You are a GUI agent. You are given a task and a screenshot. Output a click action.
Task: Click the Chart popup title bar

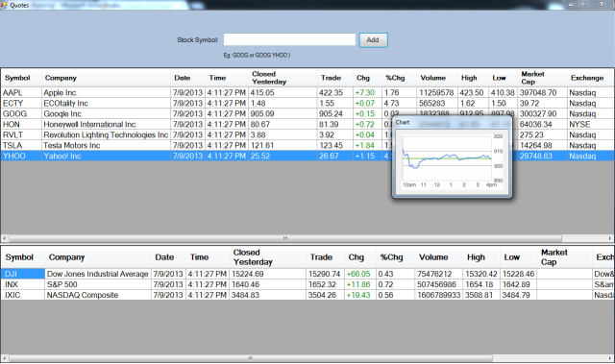pos(451,123)
